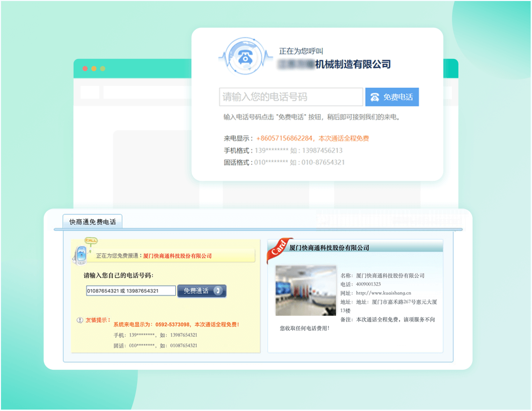Click the phone icon inside the 免费电话 button
Image resolution: width=532 pixels, height=411 pixels.
click(375, 97)
